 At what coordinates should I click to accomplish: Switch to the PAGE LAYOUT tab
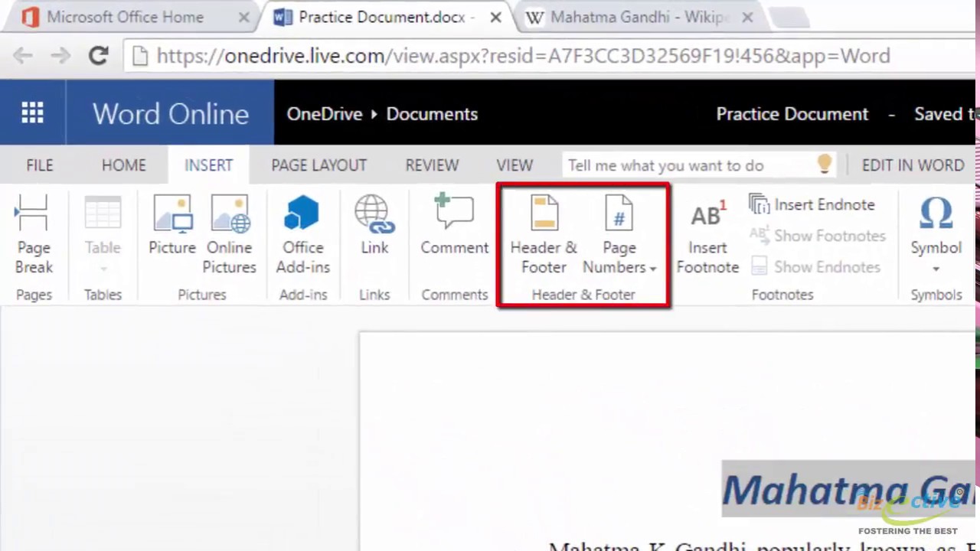318,165
